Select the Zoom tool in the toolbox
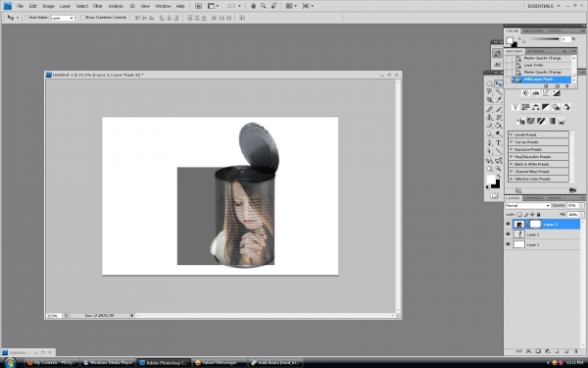 click(x=499, y=169)
